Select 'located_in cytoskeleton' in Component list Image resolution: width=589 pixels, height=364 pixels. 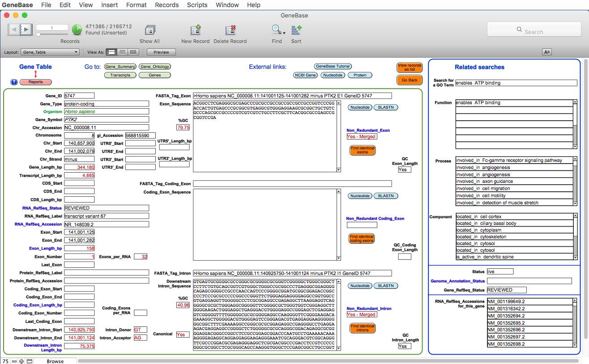click(514, 237)
